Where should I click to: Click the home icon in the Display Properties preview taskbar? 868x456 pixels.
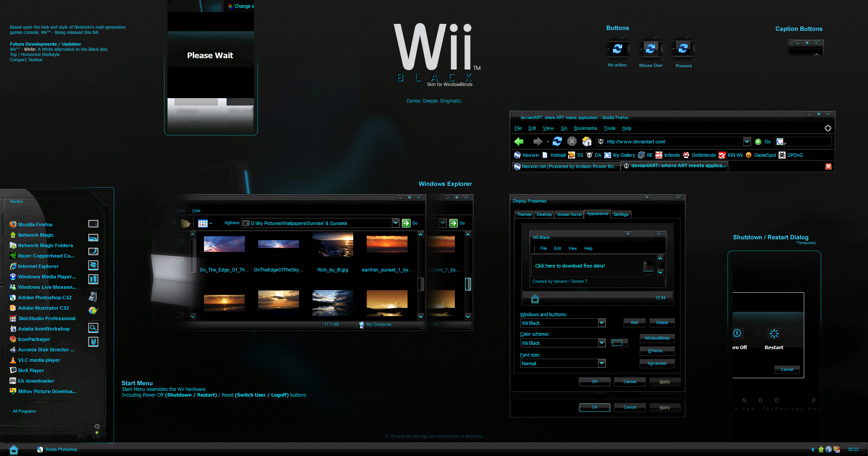click(x=535, y=298)
